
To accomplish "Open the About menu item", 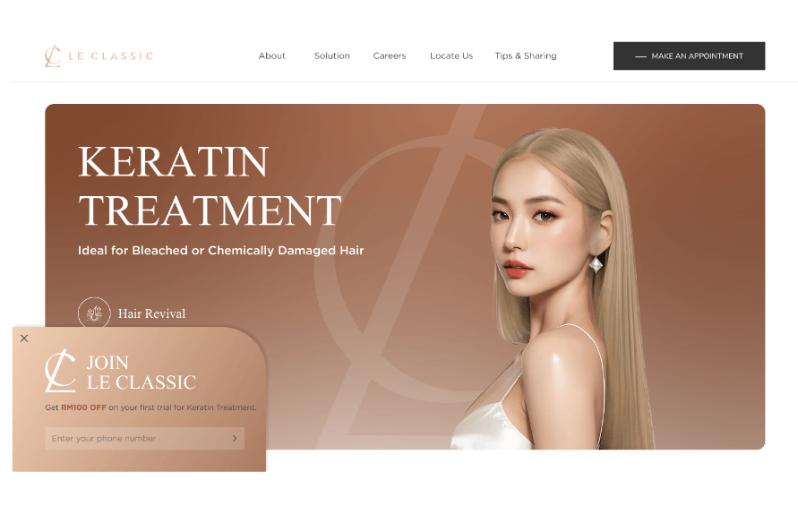I will tap(271, 56).
